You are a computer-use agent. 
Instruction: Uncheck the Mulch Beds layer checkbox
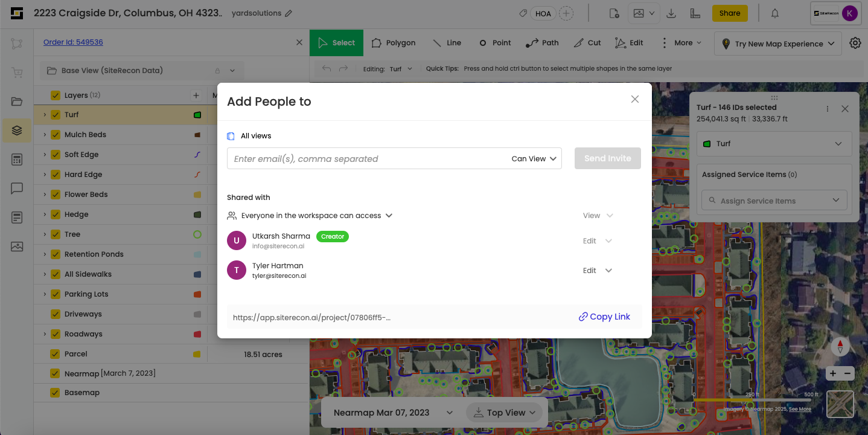[56, 135]
